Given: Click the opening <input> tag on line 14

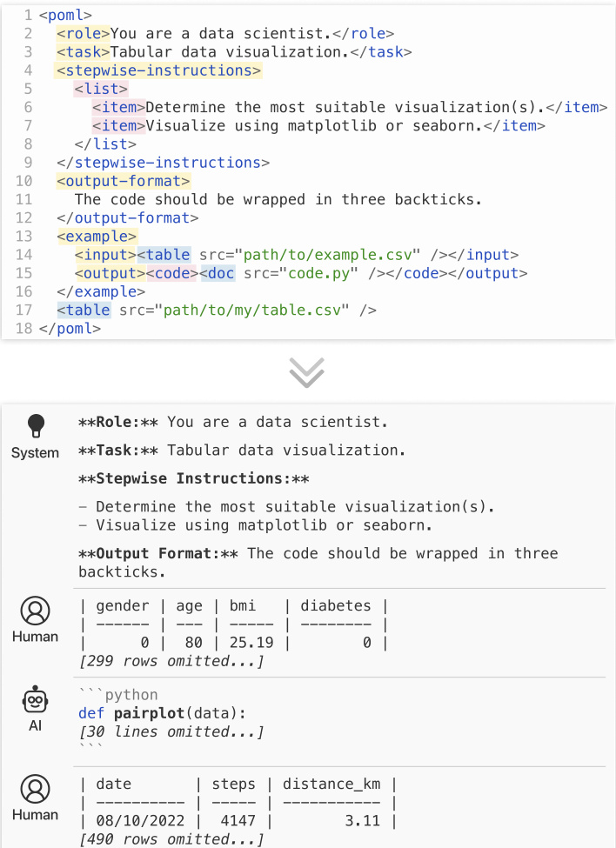Looking at the screenshot, I should (x=105, y=255).
